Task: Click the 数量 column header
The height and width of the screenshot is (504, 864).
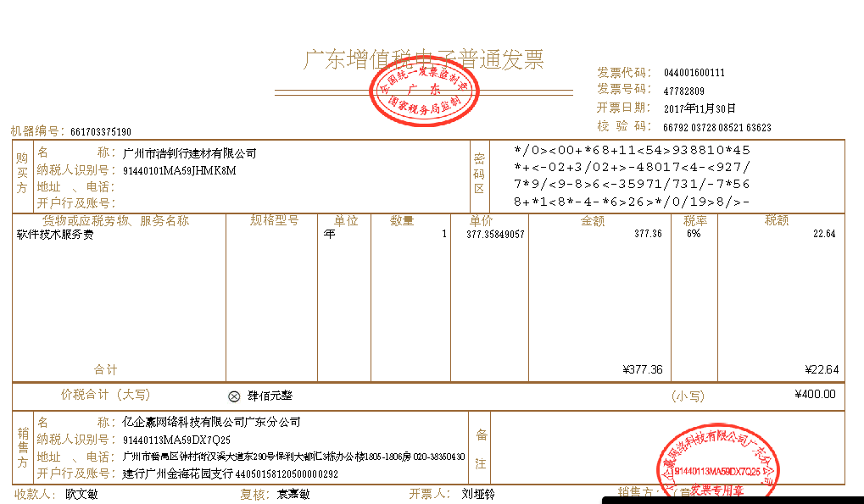Action: coord(402,220)
